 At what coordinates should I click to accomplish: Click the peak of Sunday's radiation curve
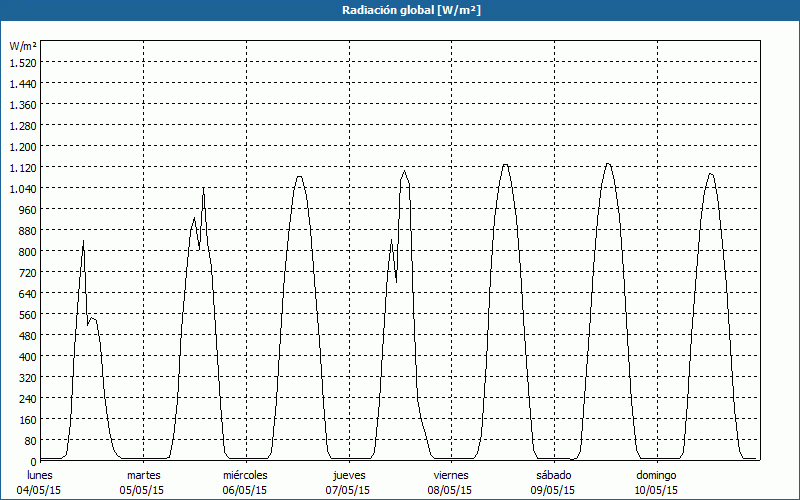710,174
